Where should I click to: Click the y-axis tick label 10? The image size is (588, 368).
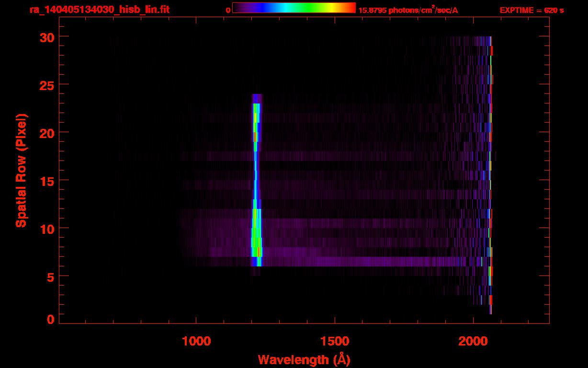[x=46, y=229]
